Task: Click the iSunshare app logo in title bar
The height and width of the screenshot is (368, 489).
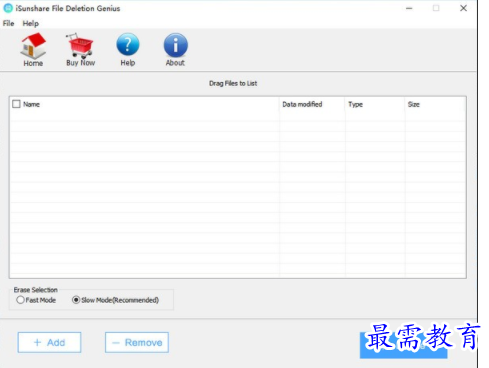Action: (x=8, y=8)
